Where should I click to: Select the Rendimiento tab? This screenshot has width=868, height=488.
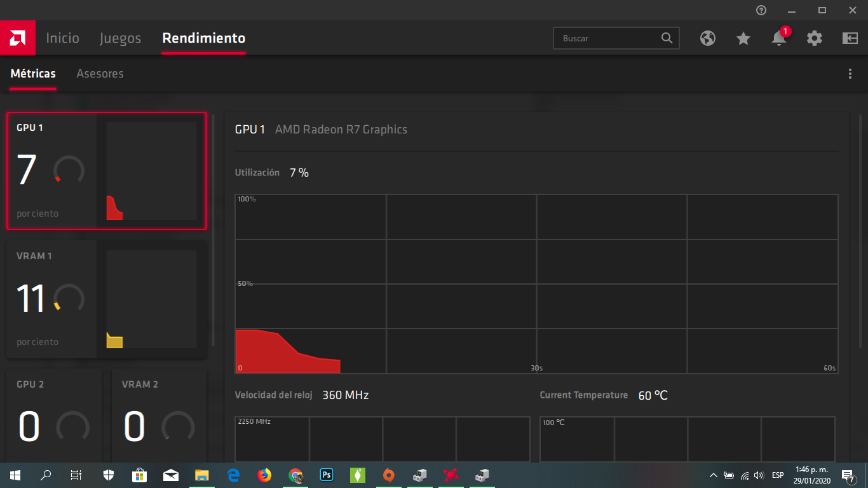(x=203, y=38)
